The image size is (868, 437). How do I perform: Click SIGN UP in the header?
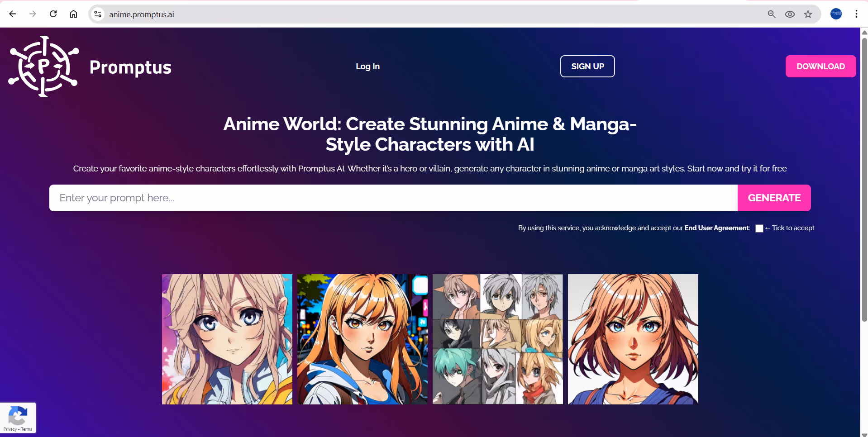tap(587, 66)
